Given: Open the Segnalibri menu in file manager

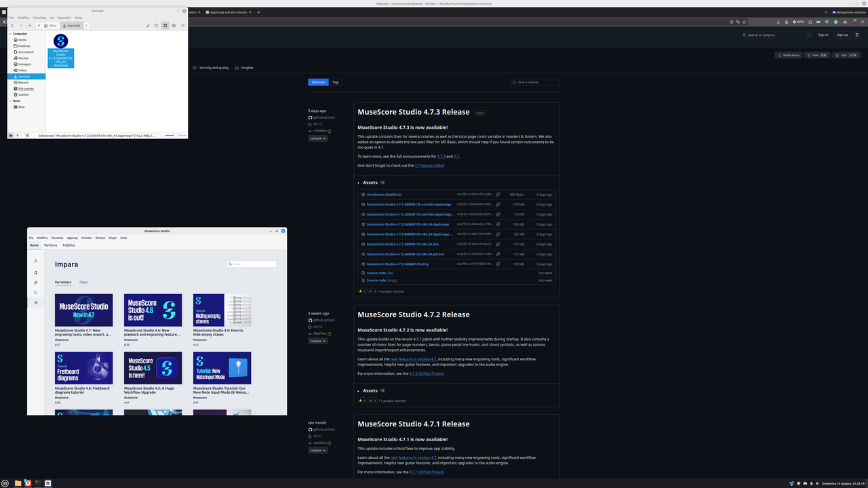Looking at the screenshot, I should (64, 18).
